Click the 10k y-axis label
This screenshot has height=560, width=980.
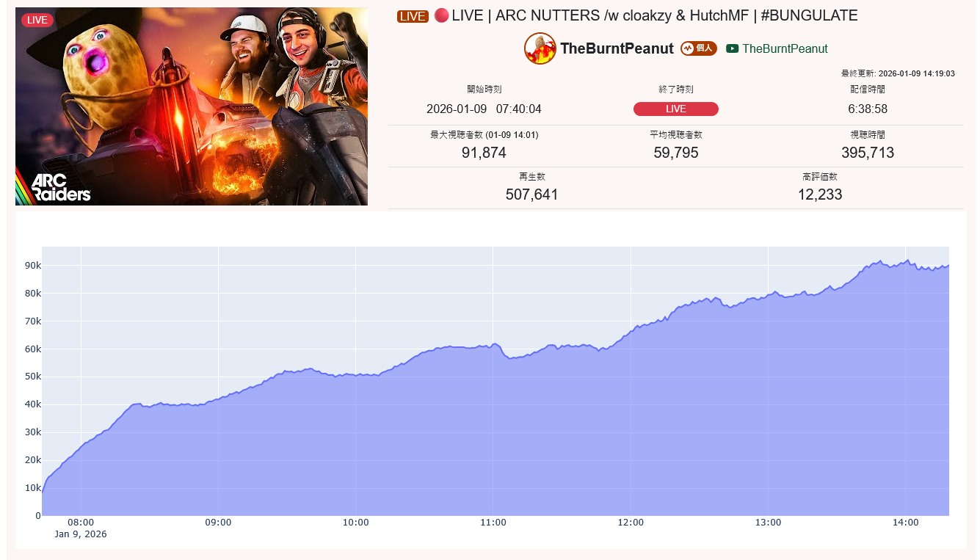tap(32, 488)
